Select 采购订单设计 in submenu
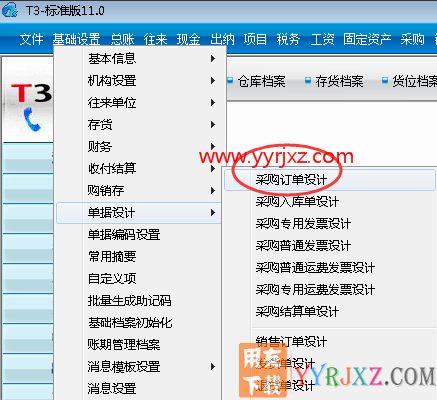 coord(330,180)
